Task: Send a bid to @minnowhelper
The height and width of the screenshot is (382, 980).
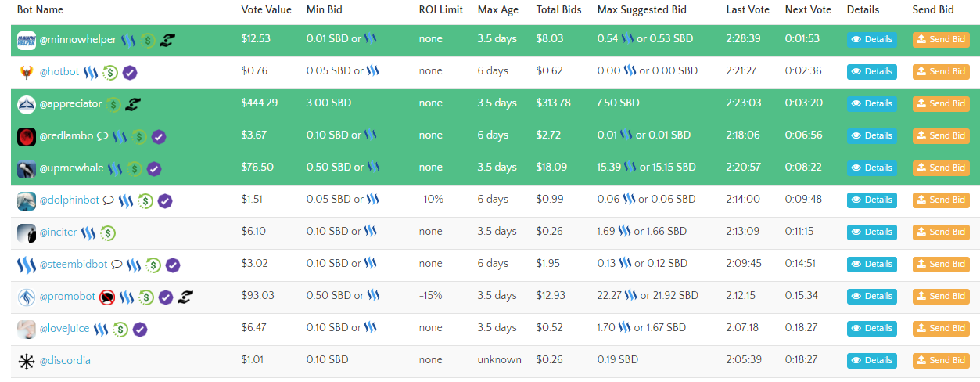Action: pos(940,39)
